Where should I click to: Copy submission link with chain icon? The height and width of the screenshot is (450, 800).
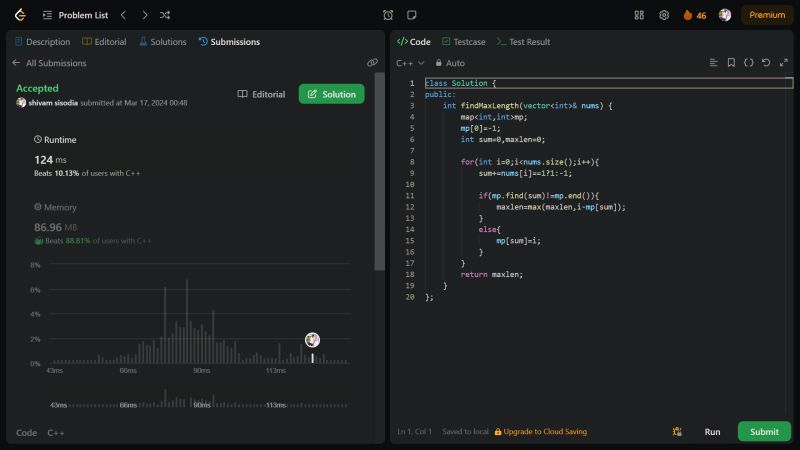(x=372, y=62)
